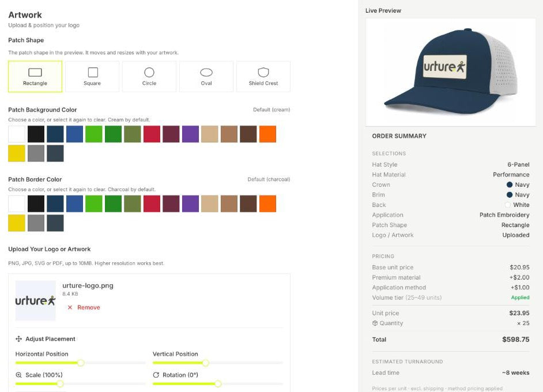Viewport: 543px width, 392px height.
Task: Select the Oval patch shape
Action: [206, 77]
